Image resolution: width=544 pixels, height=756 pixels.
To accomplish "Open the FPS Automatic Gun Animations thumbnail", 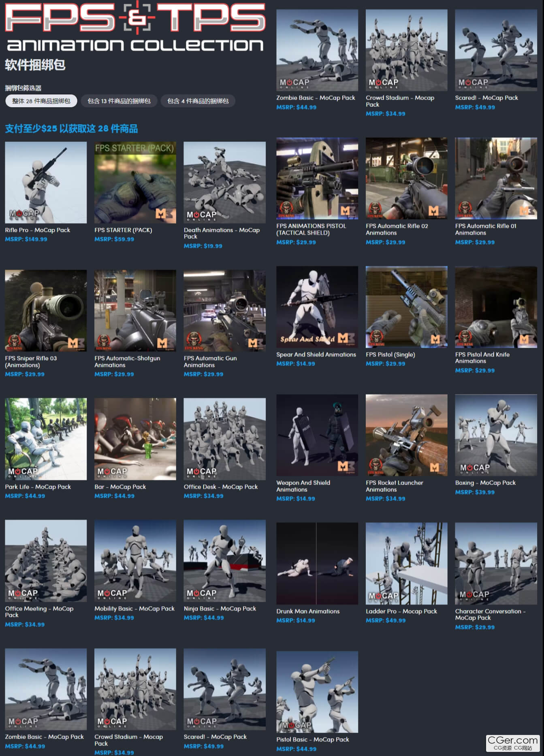I will point(224,310).
